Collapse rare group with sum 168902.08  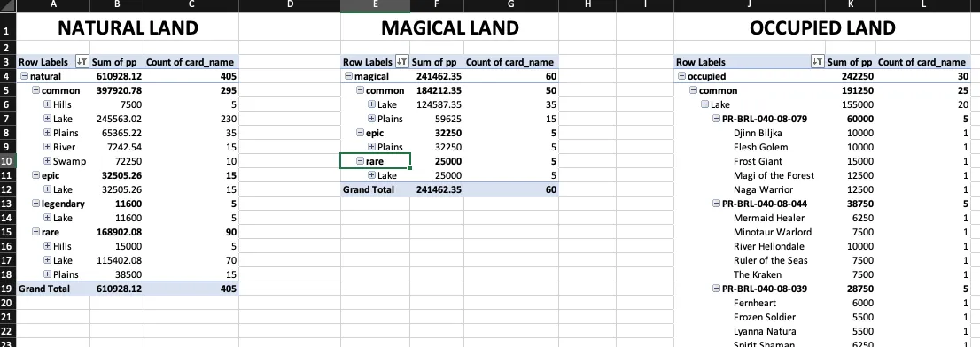[36, 232]
